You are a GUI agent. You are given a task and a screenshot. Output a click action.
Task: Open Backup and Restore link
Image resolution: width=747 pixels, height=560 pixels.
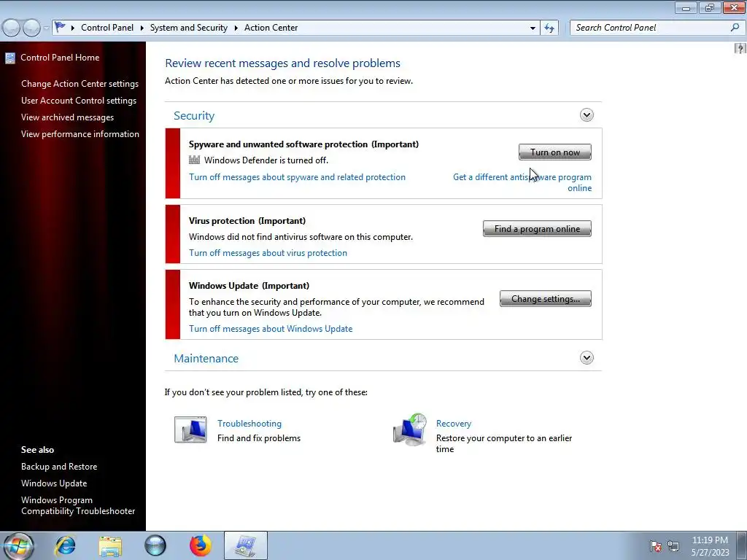59,467
